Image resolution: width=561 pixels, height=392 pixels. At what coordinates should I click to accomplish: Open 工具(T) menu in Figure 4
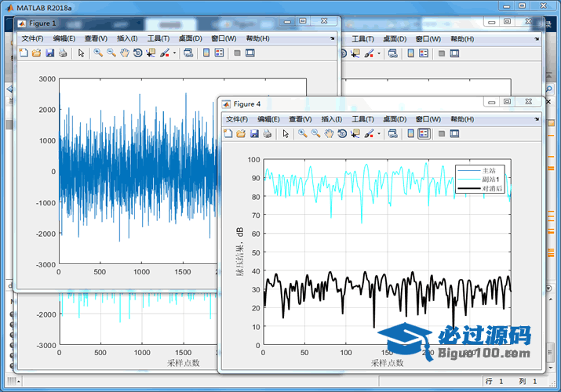363,119
